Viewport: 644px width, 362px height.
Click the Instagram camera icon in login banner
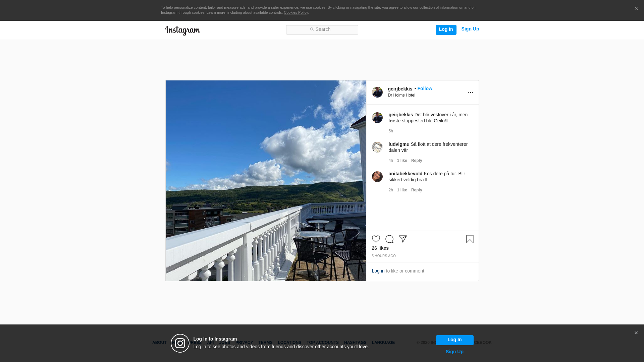click(x=180, y=343)
